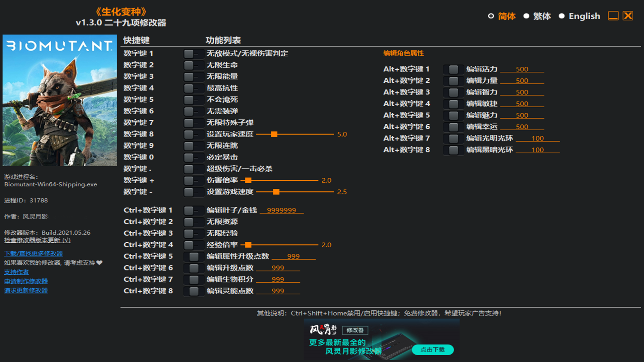Click the Biomutant game cover image
The width and height of the screenshot is (644, 362).
(x=60, y=100)
